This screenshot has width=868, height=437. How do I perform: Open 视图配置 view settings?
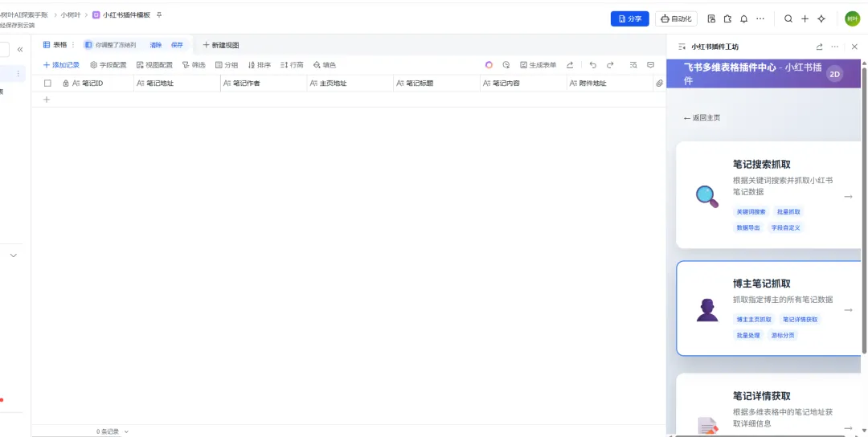154,65
